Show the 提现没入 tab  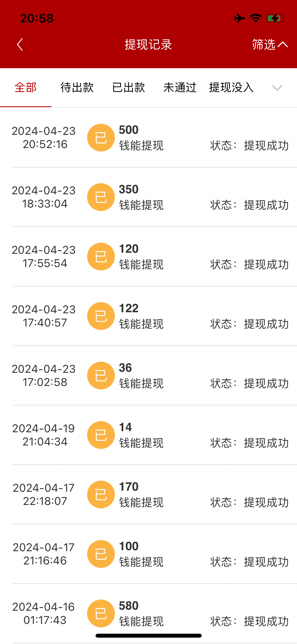tap(231, 88)
